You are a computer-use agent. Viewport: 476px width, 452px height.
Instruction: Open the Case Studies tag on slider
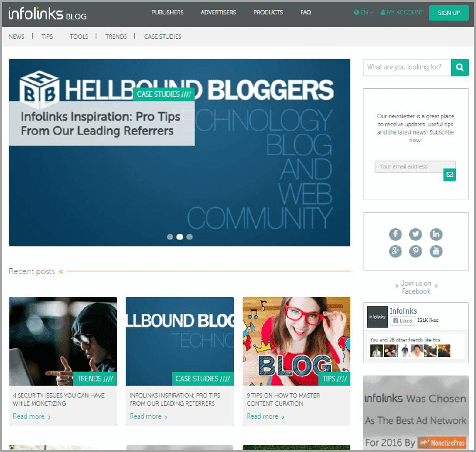pos(164,94)
